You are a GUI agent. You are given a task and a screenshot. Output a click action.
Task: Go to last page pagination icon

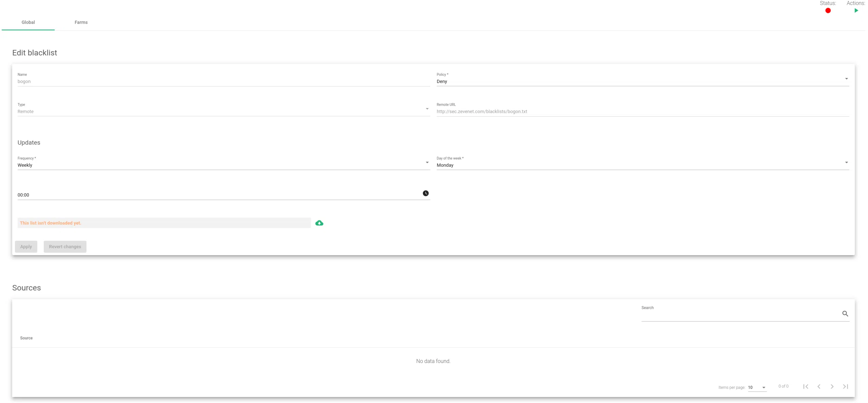(x=845, y=386)
